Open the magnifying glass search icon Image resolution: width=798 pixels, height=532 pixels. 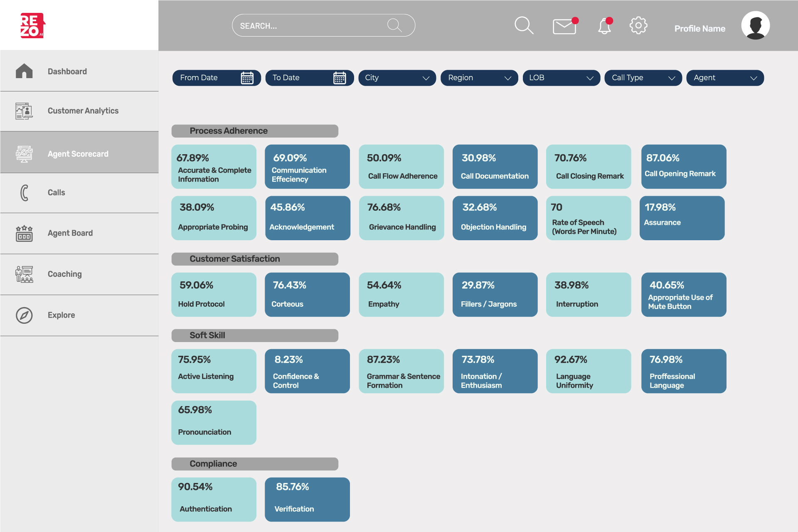[x=524, y=25]
